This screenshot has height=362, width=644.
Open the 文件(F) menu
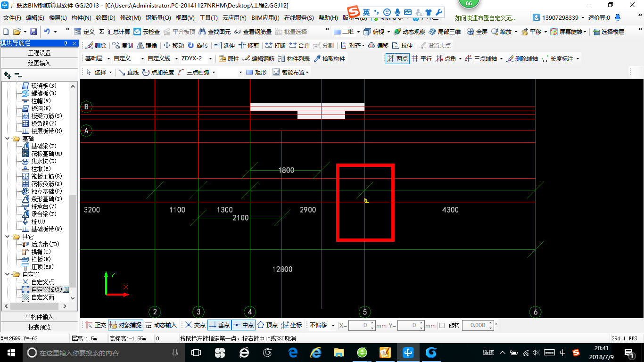12,18
